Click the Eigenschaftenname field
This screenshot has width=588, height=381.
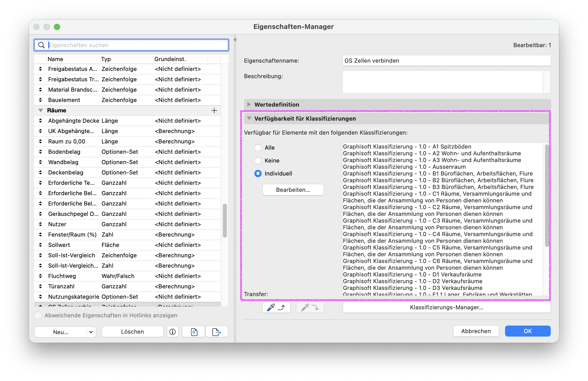click(447, 61)
